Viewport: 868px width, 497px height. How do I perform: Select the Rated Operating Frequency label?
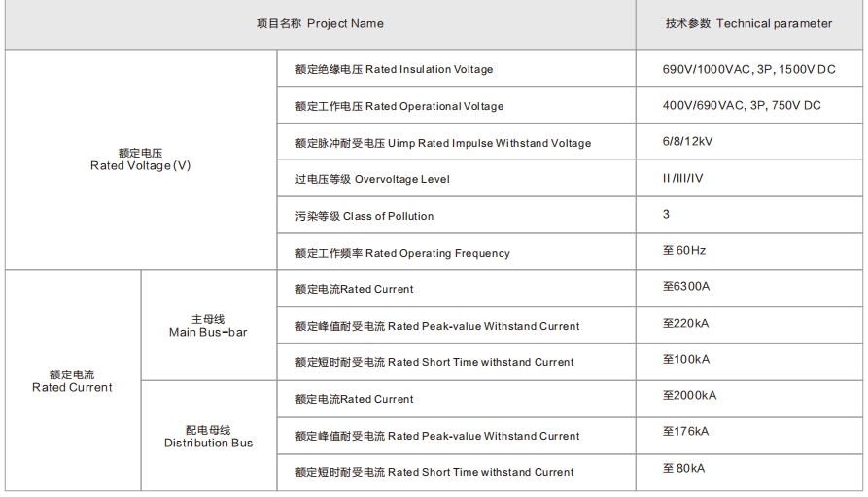point(402,253)
